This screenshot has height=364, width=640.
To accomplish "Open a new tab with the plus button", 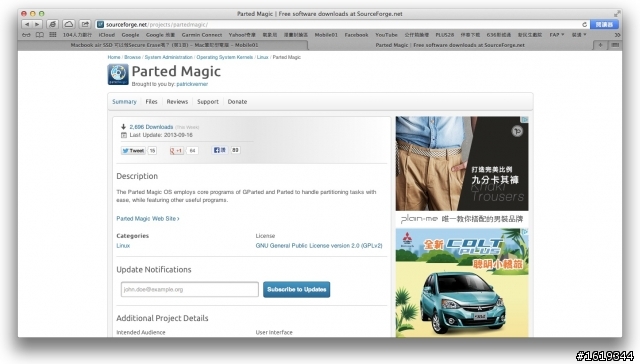I will (x=600, y=45).
